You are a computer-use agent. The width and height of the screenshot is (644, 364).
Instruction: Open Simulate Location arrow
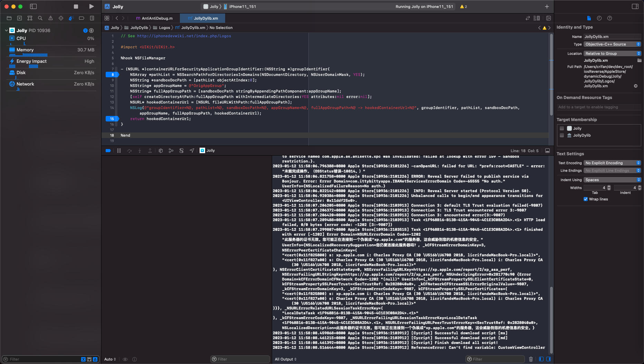click(x=192, y=150)
